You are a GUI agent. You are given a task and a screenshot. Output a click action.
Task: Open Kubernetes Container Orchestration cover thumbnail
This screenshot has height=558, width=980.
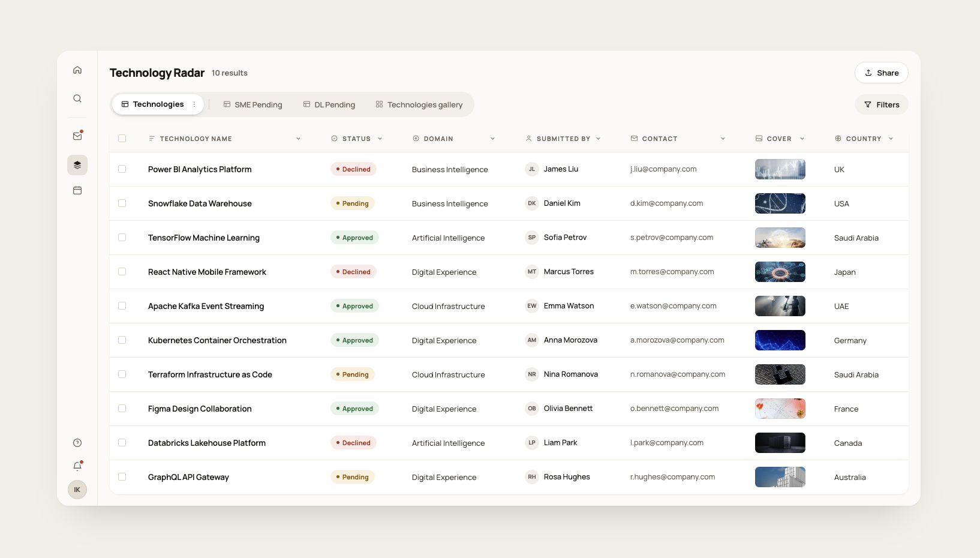click(x=780, y=340)
